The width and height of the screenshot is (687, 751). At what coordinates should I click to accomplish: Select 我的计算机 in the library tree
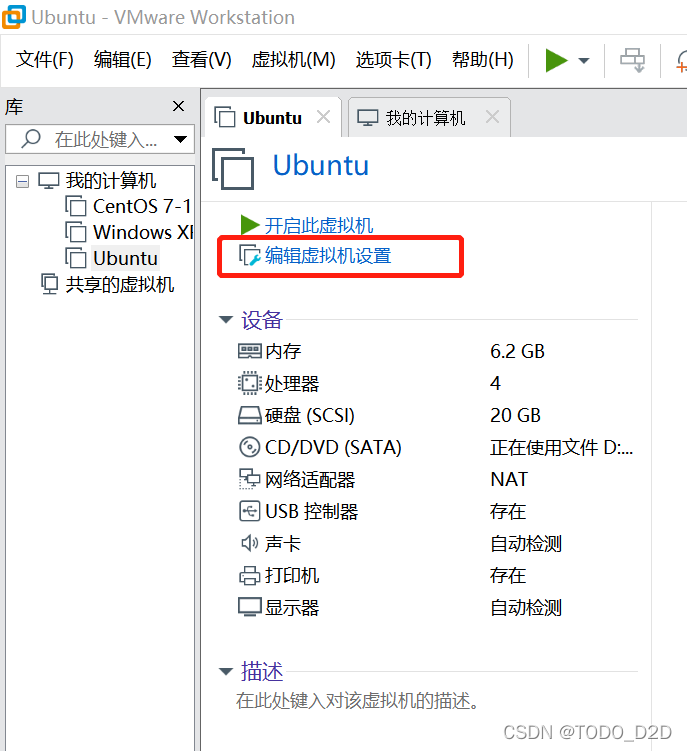tap(111, 181)
